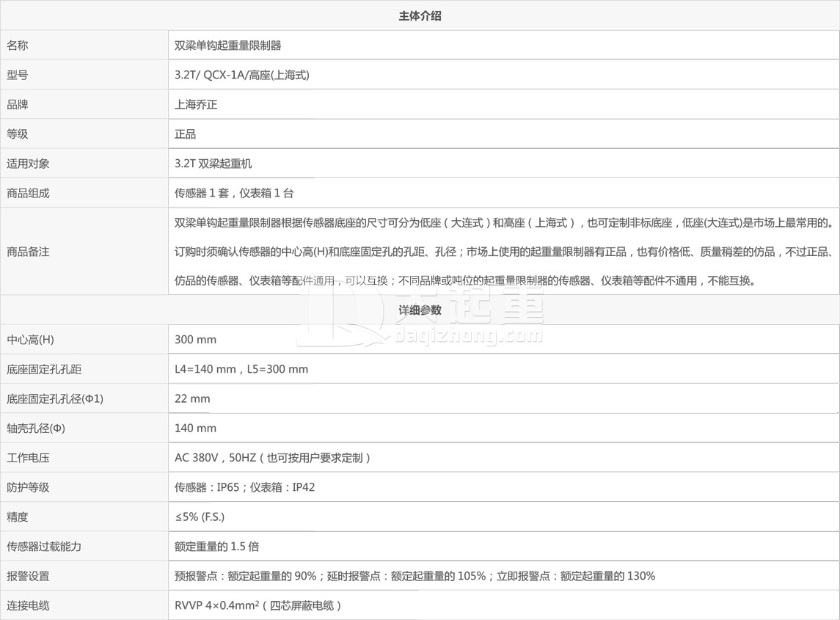840x620 pixels.
Task: Select the 底座固定孔孔距 label cell
Action: 84,369
